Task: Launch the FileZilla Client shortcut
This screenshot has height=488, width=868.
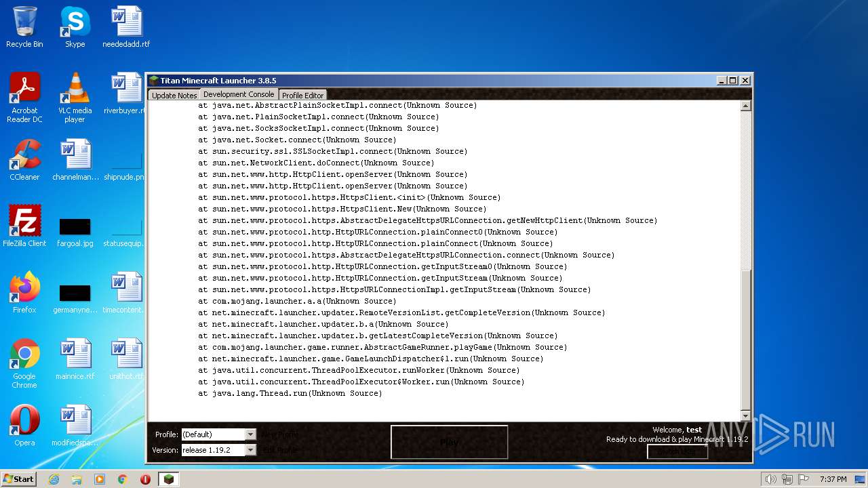Action: tap(24, 226)
